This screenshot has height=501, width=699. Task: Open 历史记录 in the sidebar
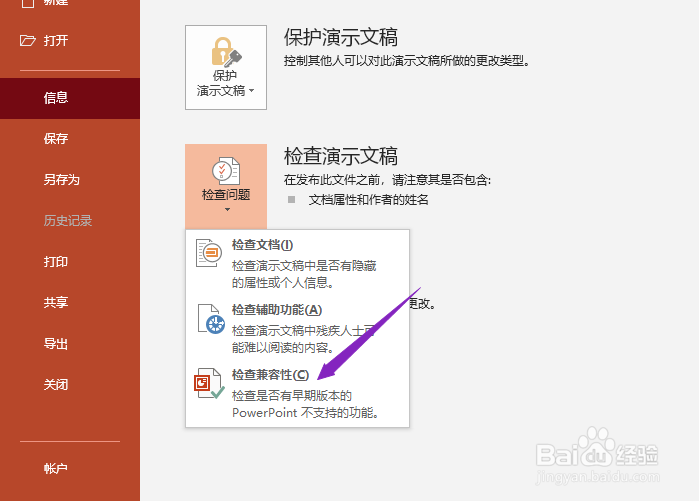pos(70,221)
